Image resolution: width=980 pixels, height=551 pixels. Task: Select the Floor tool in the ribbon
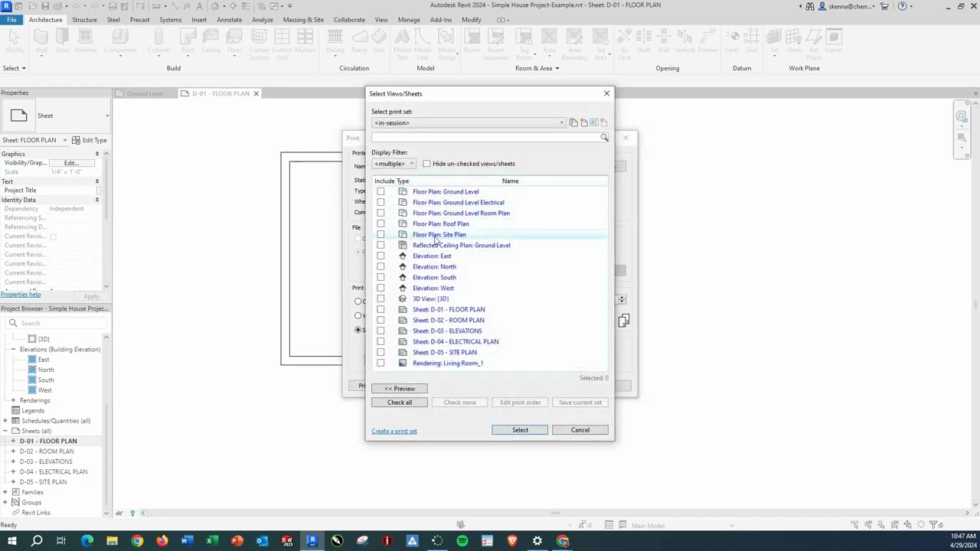tap(235, 41)
